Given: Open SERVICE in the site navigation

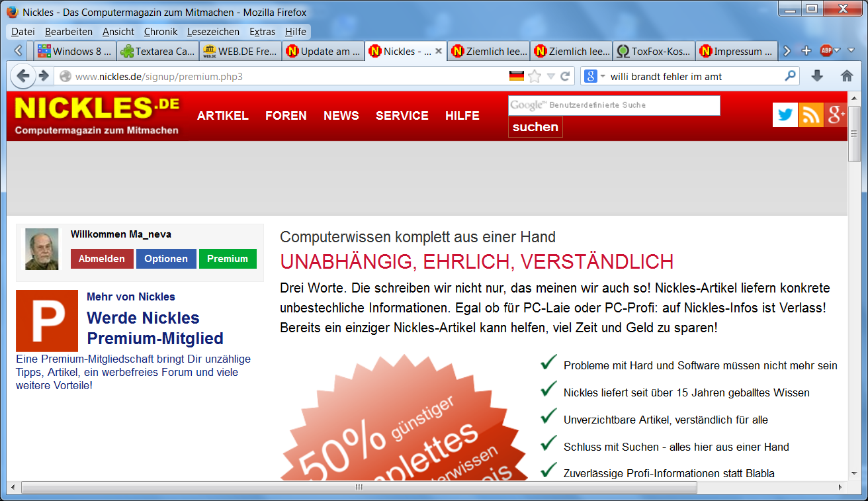Looking at the screenshot, I should (402, 116).
